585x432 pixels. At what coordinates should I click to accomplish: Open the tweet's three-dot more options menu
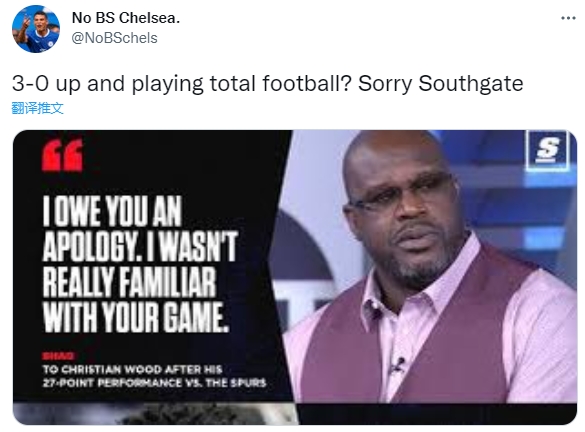coord(568,18)
